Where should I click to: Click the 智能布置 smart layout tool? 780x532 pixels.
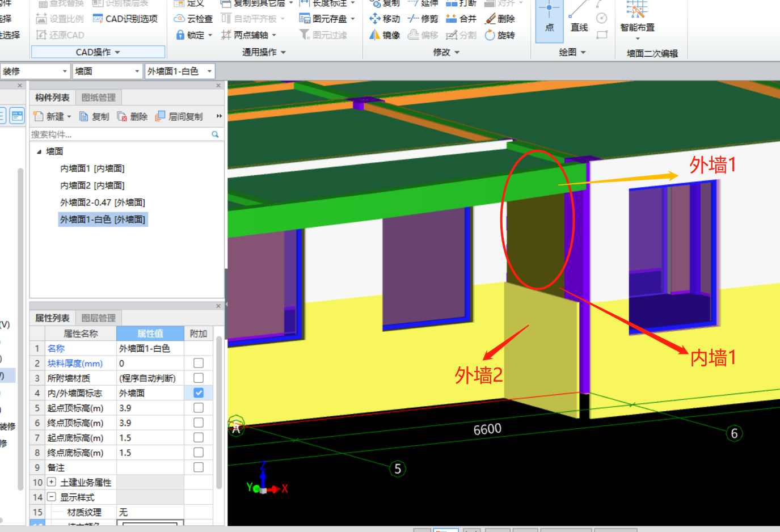[637, 20]
